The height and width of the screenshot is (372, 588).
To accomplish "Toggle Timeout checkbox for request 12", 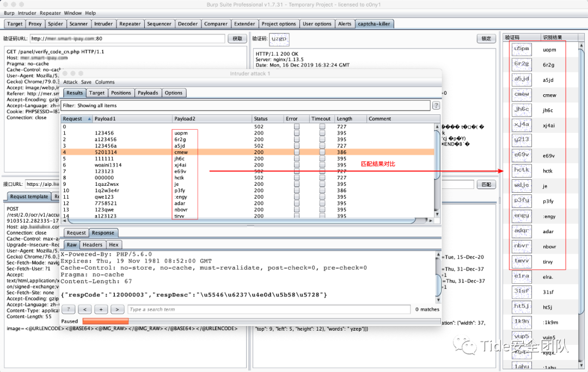I will point(322,203).
